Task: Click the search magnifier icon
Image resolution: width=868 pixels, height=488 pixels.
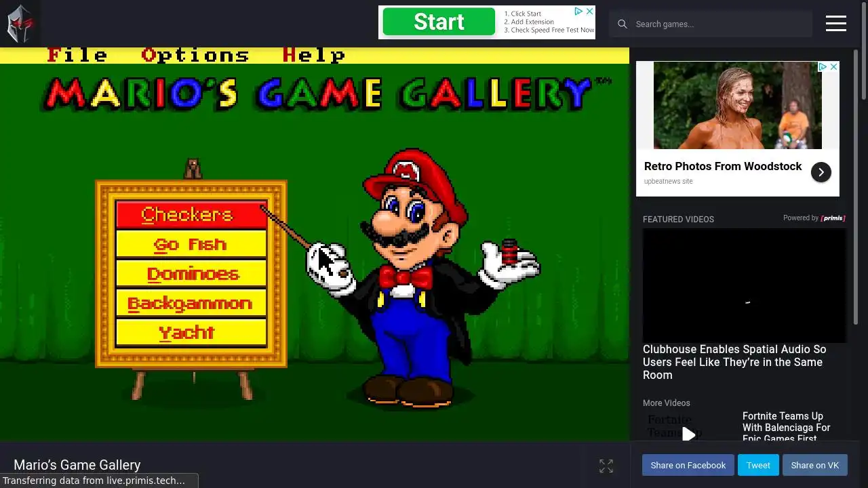Action: [x=622, y=24]
